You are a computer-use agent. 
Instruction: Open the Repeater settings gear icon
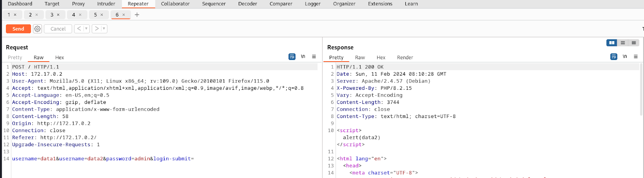37,29
